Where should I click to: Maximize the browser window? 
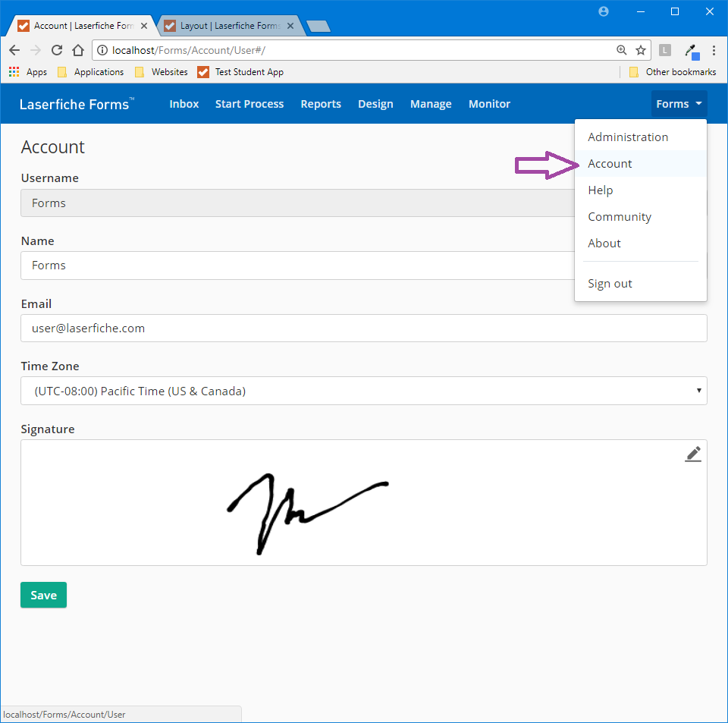click(675, 11)
